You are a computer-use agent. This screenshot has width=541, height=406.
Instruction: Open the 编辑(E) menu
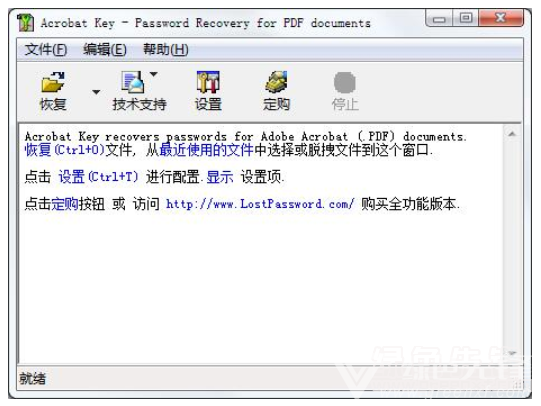pos(105,50)
